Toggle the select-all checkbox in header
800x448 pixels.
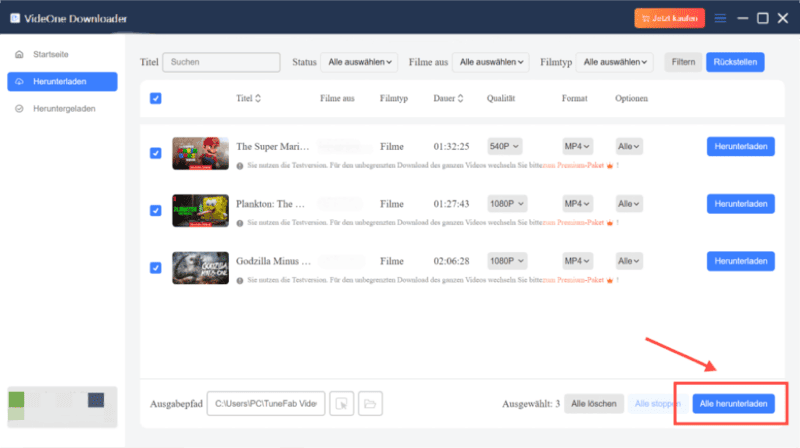(x=155, y=98)
